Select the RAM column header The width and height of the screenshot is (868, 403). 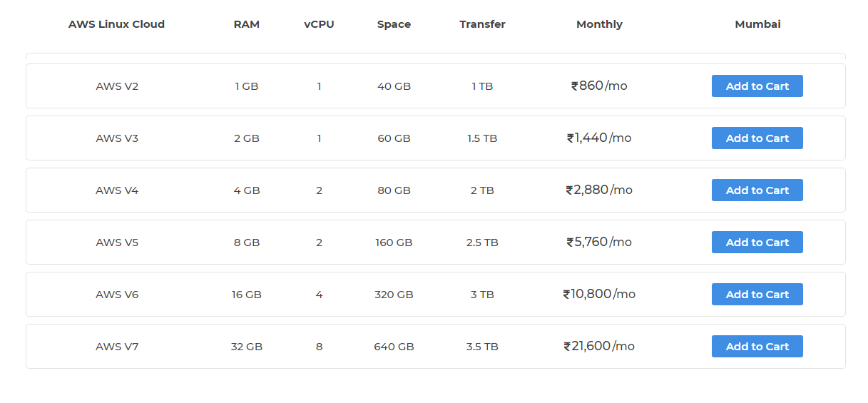(247, 24)
